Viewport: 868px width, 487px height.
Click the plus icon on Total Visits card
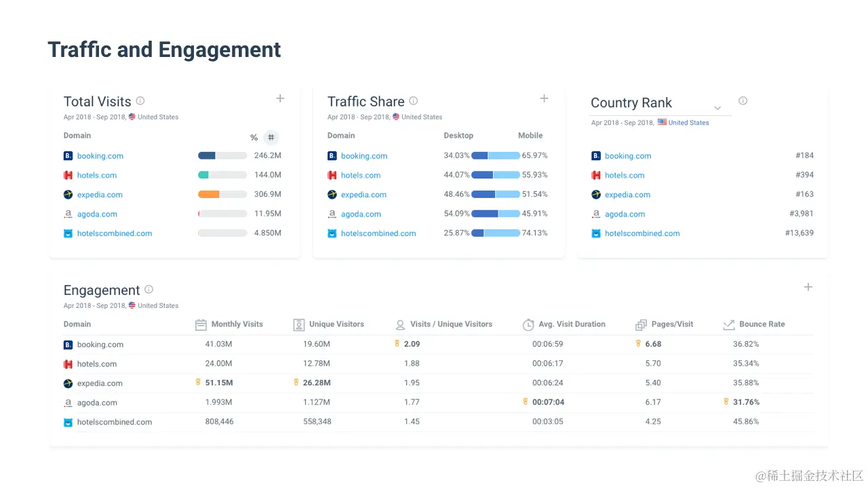coord(280,98)
